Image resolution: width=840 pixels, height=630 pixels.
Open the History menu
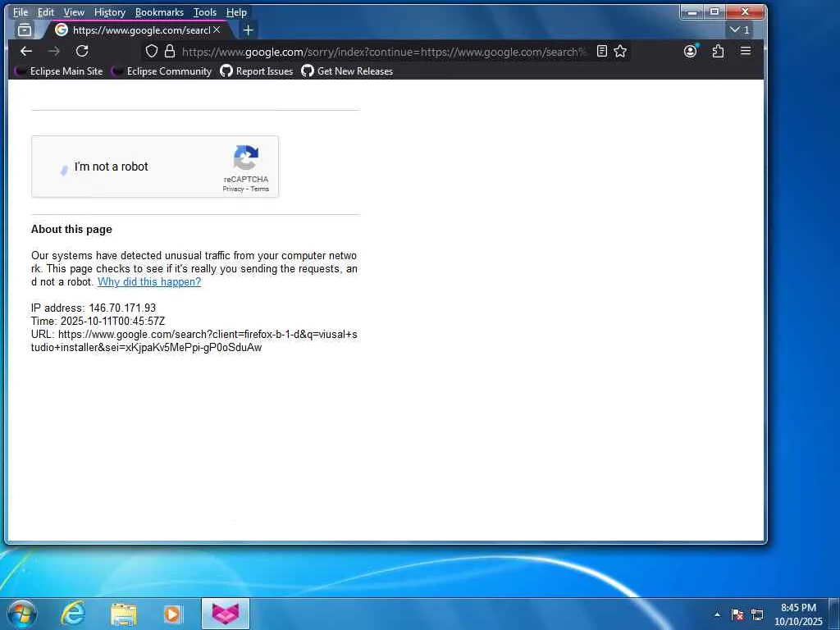109,12
